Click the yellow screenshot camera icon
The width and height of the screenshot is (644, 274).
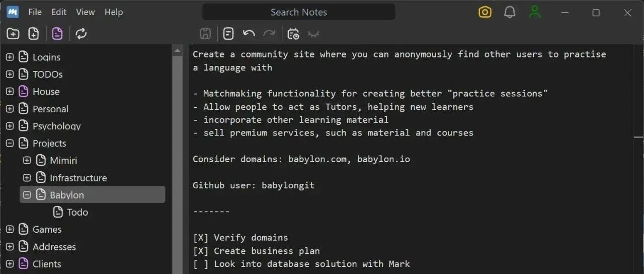click(x=485, y=12)
